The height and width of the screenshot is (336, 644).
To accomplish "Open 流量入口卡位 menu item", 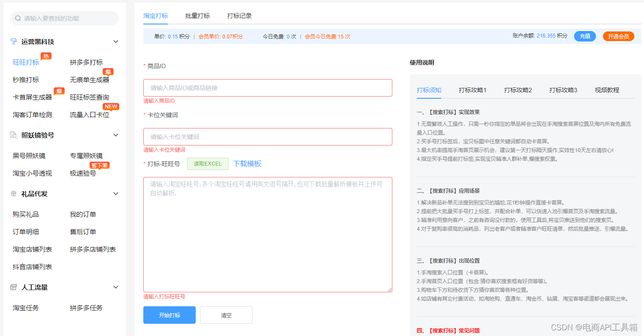I will (x=90, y=114).
